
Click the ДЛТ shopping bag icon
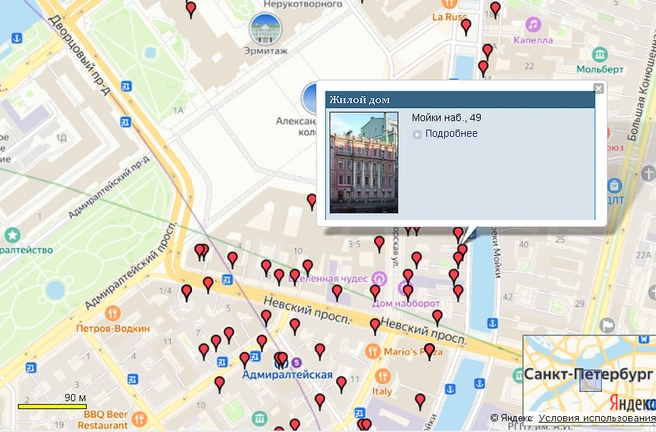(x=615, y=185)
